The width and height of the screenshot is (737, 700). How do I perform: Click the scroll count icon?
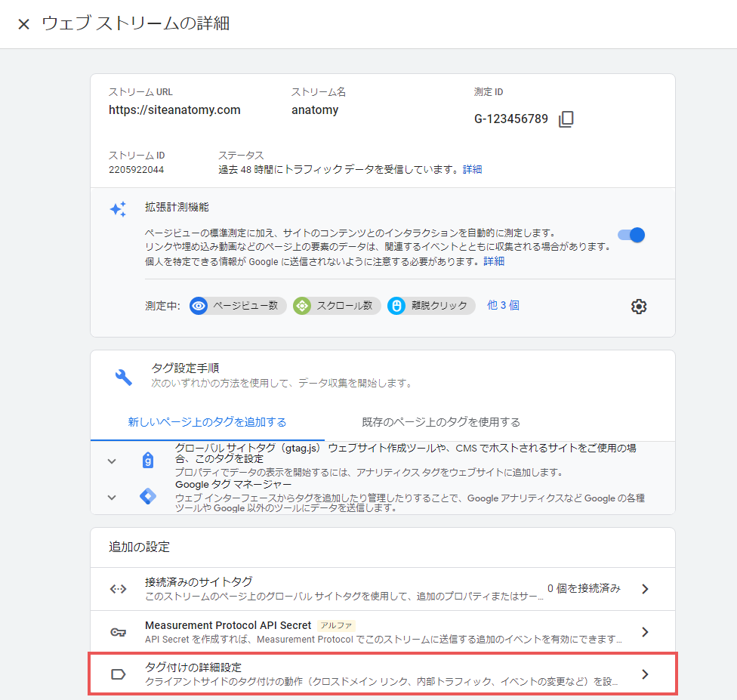pos(302,306)
